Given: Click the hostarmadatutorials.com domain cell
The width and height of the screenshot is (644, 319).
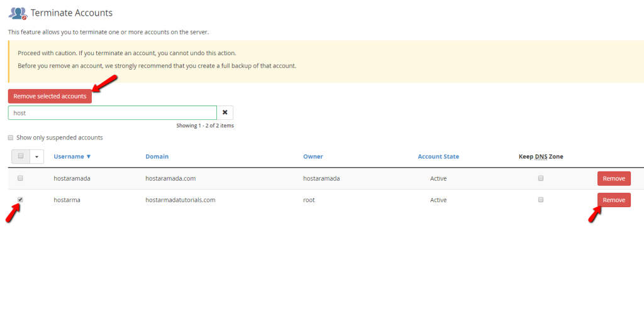Looking at the screenshot, I should [180, 200].
